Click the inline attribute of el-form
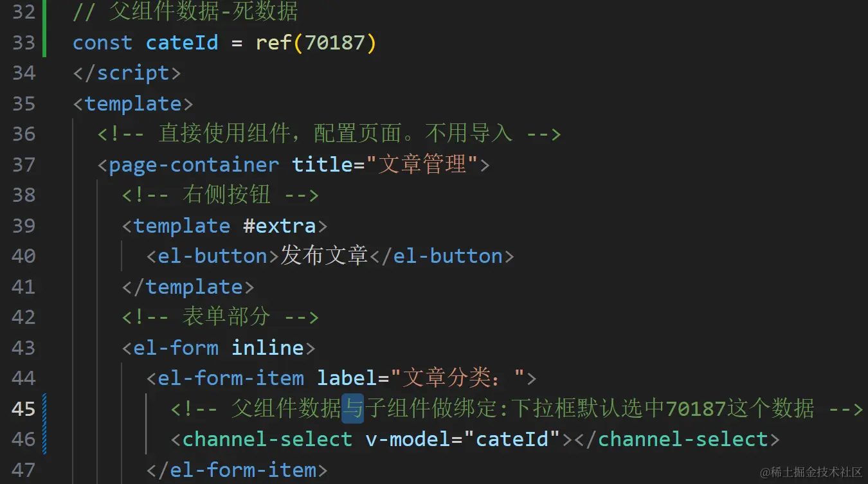 click(267, 348)
